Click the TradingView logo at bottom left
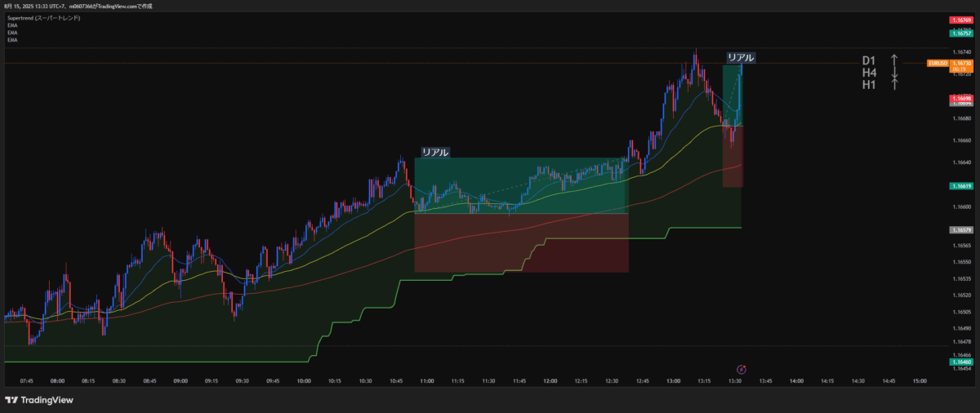 (39, 400)
